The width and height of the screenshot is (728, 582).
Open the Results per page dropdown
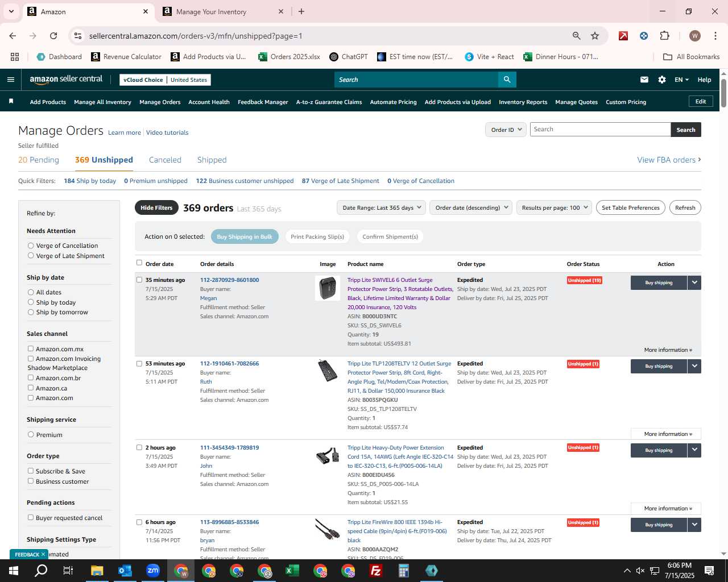coord(554,207)
